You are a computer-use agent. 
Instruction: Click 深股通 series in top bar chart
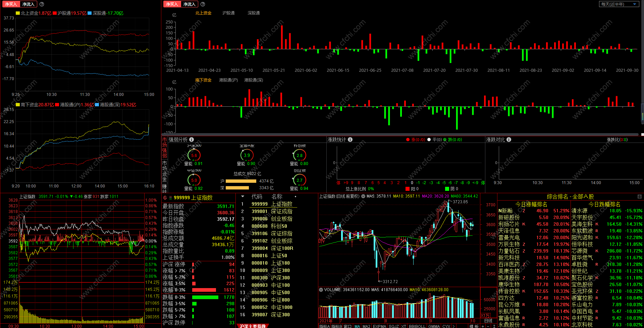pyautogui.click(x=254, y=13)
